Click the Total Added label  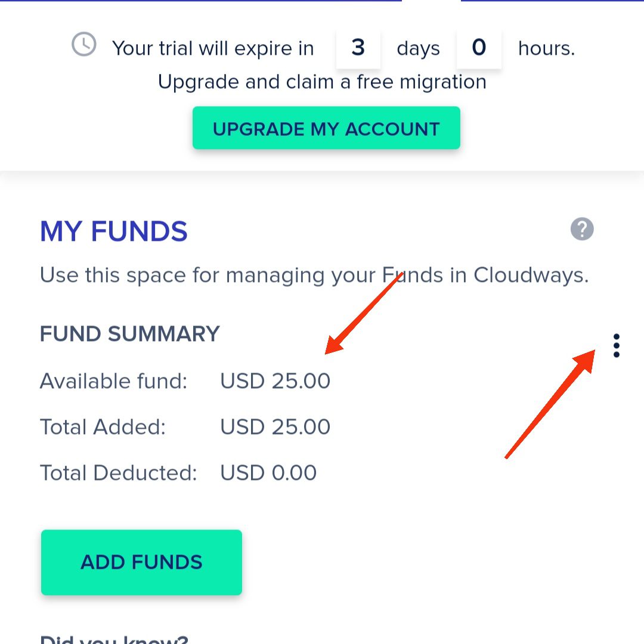(x=103, y=427)
